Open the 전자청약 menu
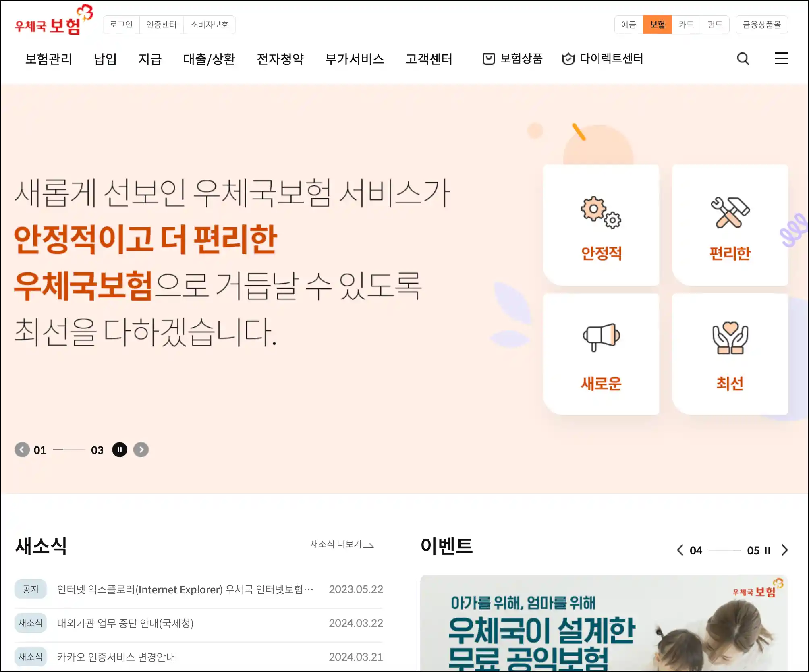 280,59
